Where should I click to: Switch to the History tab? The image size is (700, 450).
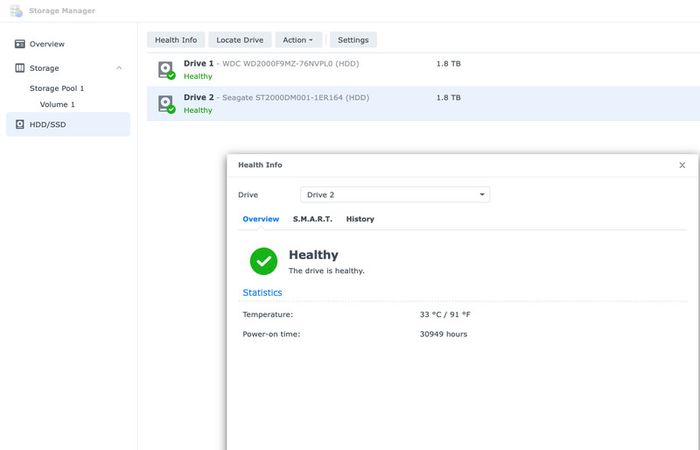(x=360, y=219)
